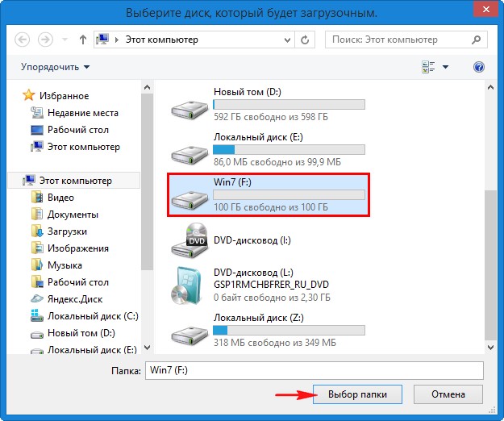Open the view options dropdown arrow
This screenshot has height=421, width=504.
[x=445, y=67]
